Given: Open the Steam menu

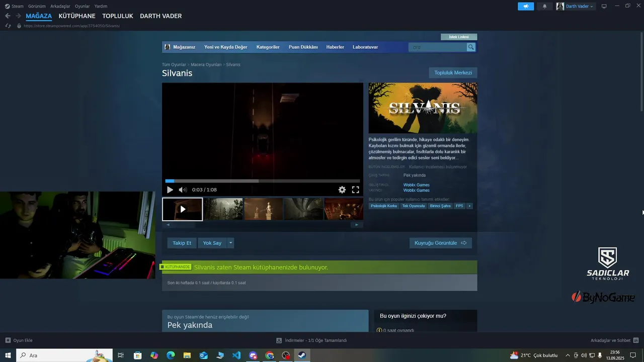Looking at the screenshot, I should pyautogui.click(x=18, y=6).
